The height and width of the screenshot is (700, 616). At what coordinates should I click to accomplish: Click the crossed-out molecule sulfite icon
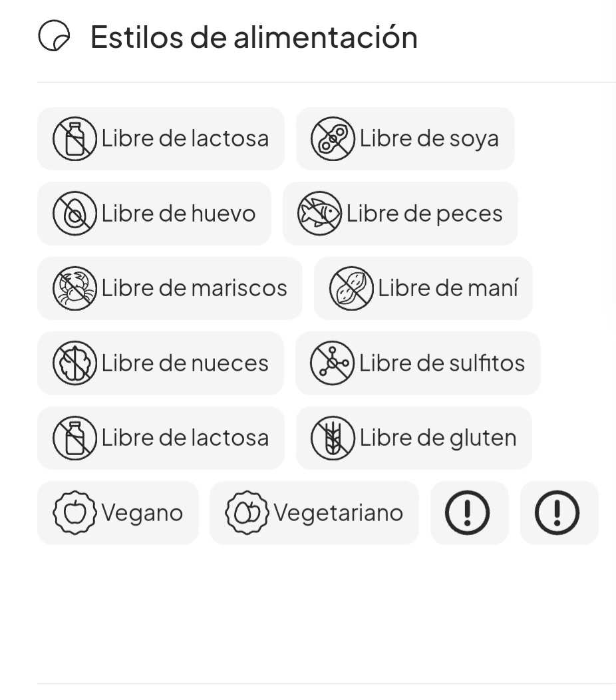332,363
